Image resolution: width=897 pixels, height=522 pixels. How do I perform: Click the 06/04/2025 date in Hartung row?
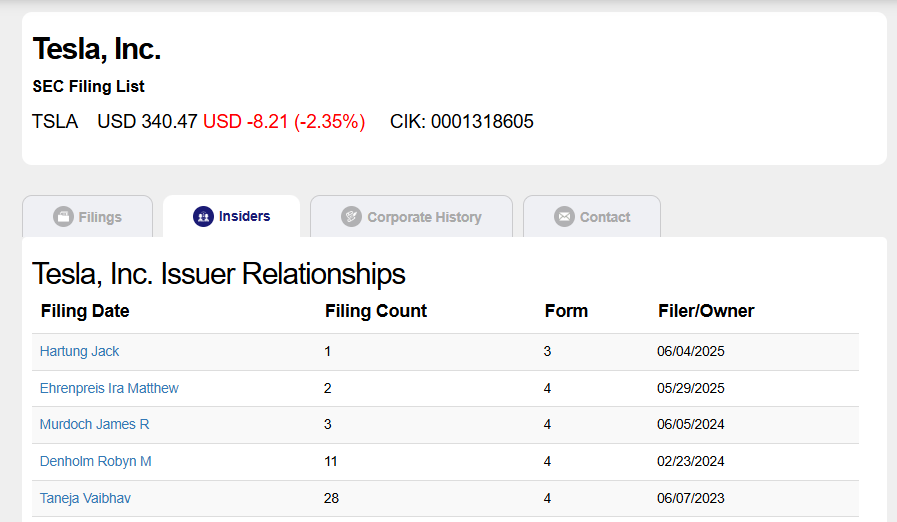coord(690,351)
